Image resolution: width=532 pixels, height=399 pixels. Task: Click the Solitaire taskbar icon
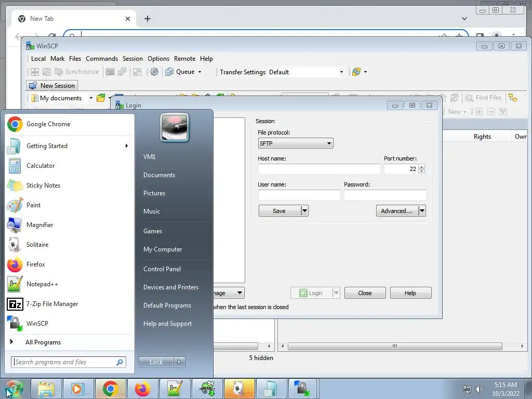239,389
